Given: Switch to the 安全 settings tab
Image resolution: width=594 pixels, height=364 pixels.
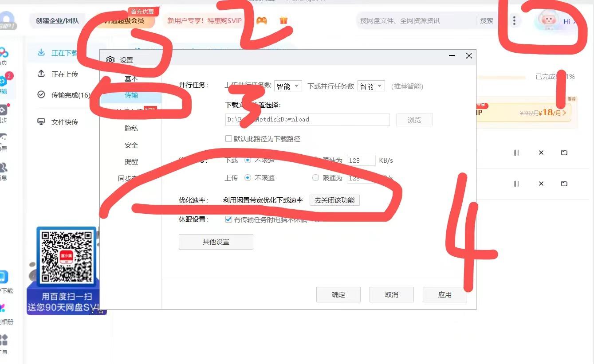Looking at the screenshot, I should (131, 145).
